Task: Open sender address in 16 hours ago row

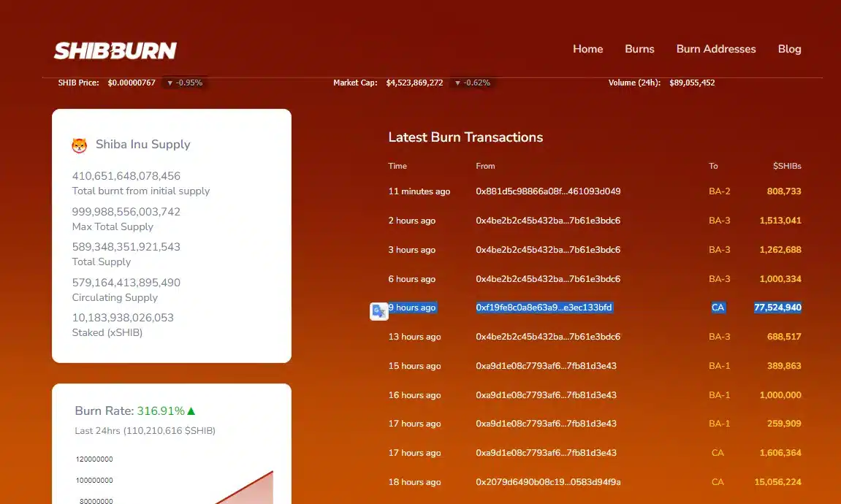Action: [546, 395]
